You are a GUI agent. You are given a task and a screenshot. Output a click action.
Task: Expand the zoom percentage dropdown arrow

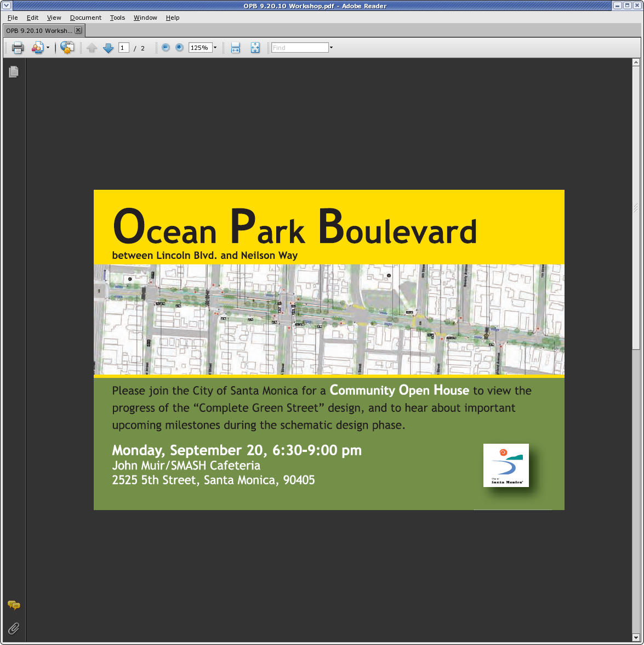point(215,48)
